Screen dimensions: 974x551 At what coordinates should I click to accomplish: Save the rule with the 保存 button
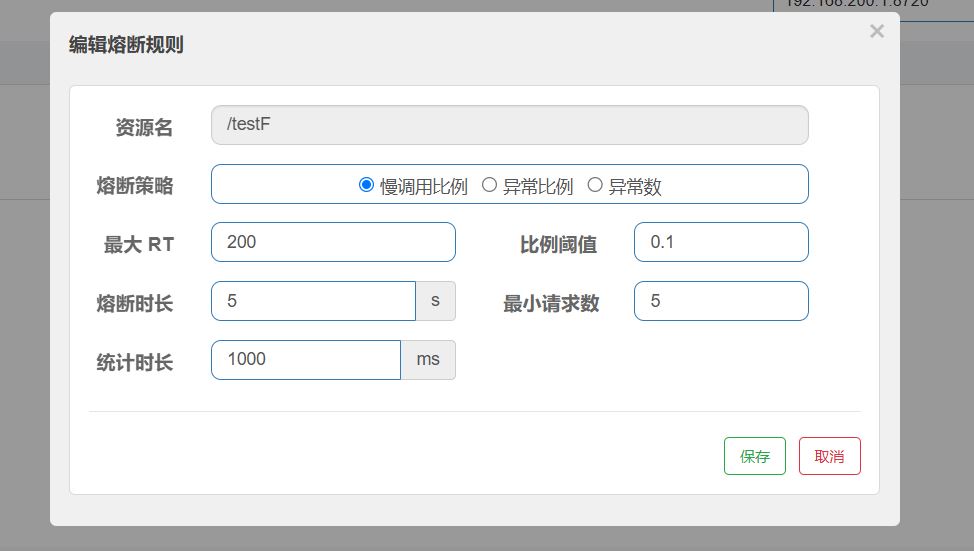click(754, 456)
